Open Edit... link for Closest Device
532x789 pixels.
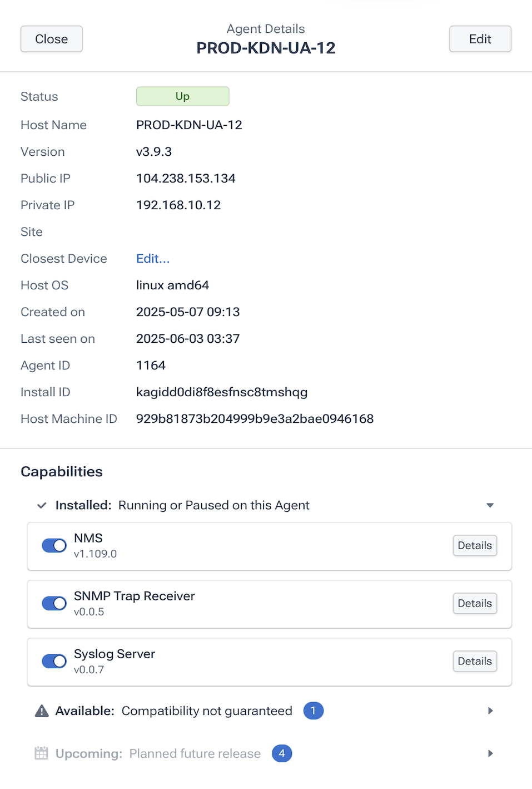(152, 258)
